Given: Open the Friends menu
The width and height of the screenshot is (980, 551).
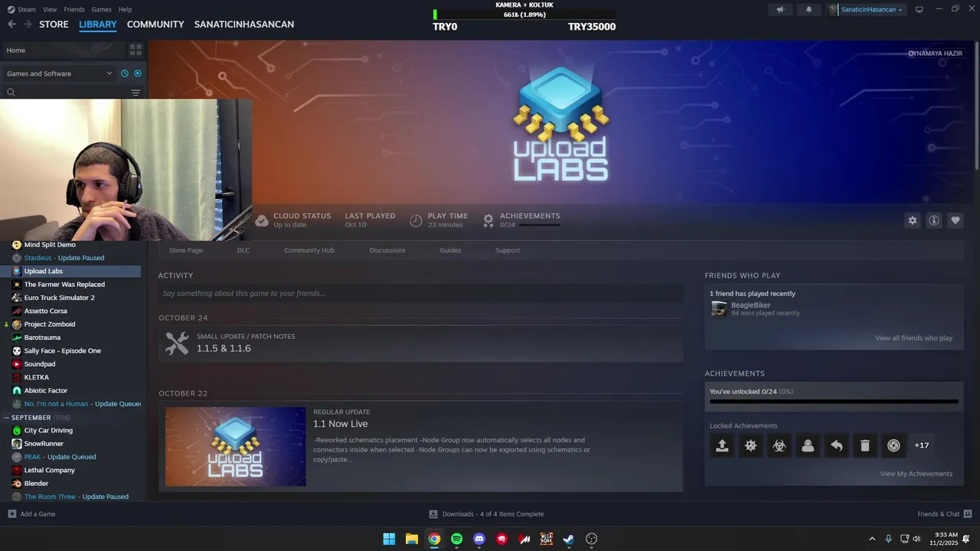Looking at the screenshot, I should click(x=74, y=9).
